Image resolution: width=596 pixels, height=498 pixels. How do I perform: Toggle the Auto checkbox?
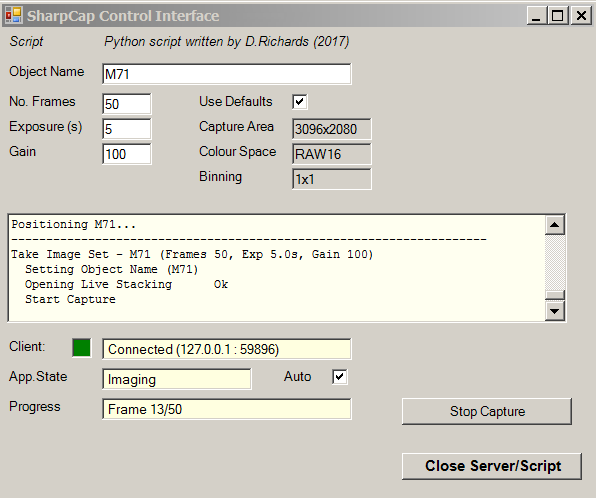click(x=339, y=377)
